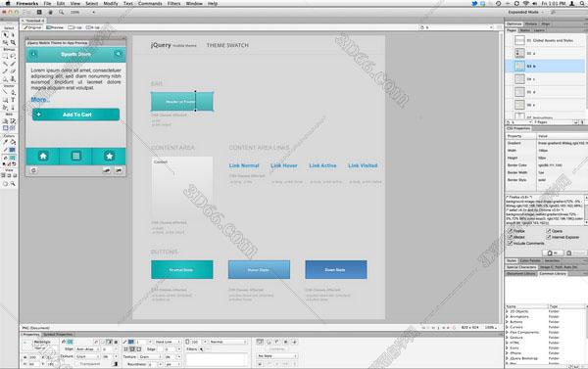Open the Filters menu

[173, 3]
